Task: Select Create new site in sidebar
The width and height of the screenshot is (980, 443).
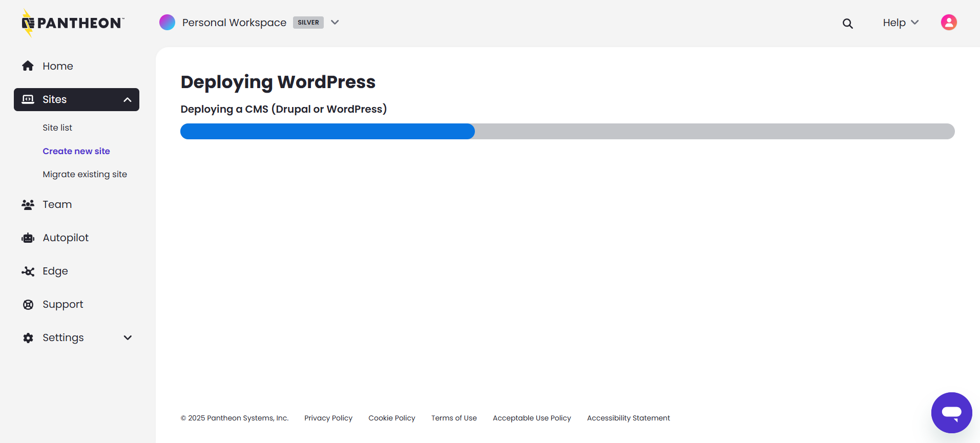Action: pyautogui.click(x=76, y=151)
